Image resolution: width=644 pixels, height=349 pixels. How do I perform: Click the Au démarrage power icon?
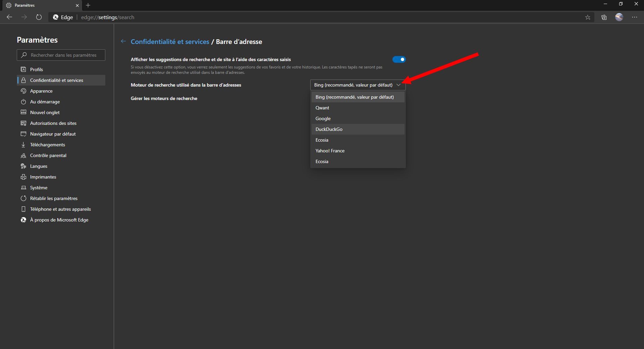click(x=23, y=102)
